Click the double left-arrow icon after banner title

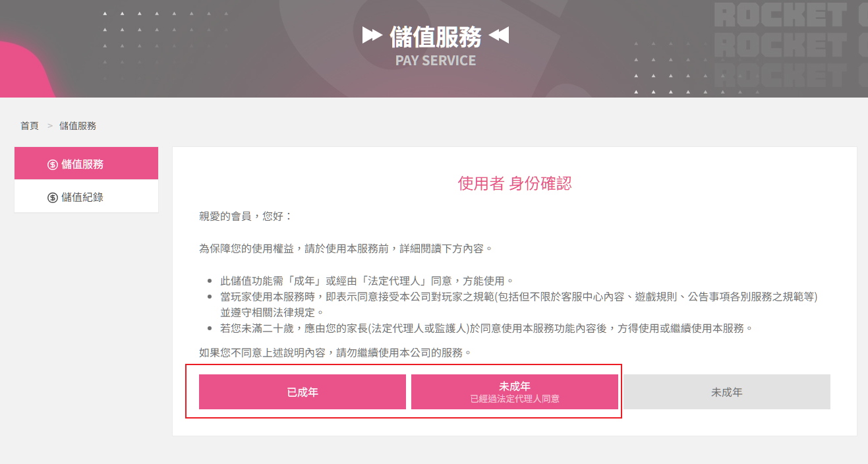(499, 36)
